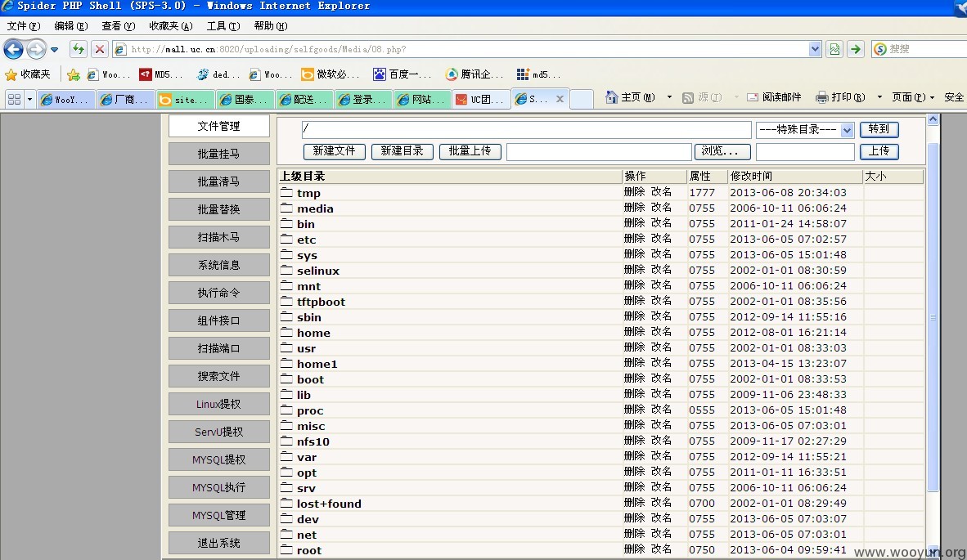Switch to the 配送 tab

point(305,99)
